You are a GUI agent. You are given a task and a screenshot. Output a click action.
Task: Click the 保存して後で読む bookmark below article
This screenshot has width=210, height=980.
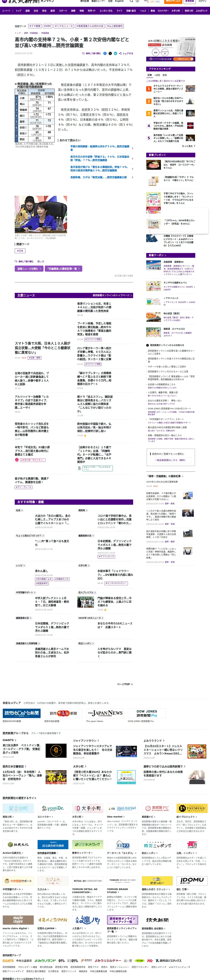coord(24,261)
